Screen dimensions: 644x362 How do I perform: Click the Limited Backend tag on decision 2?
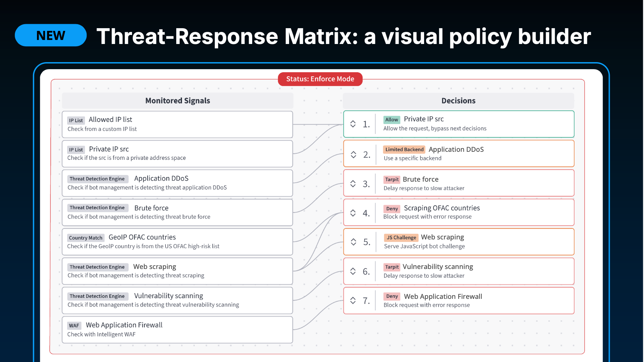(x=404, y=149)
